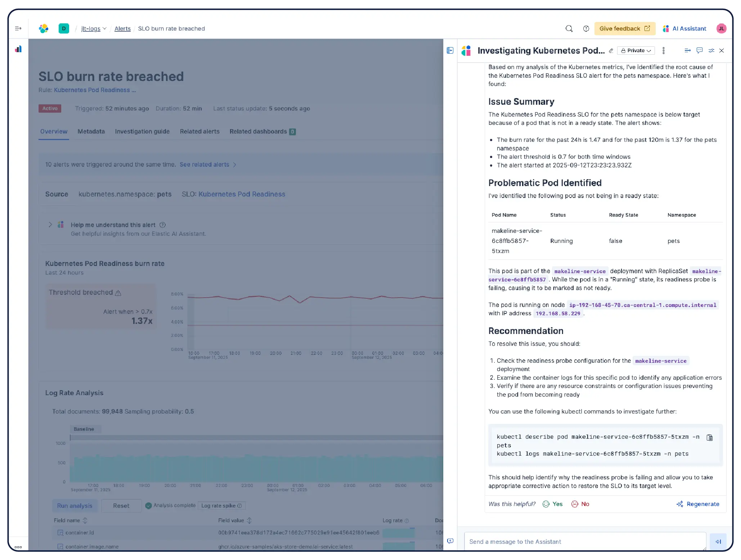The image size is (741, 560).
Task: Mark the response as not helpful
Action: pos(580,504)
